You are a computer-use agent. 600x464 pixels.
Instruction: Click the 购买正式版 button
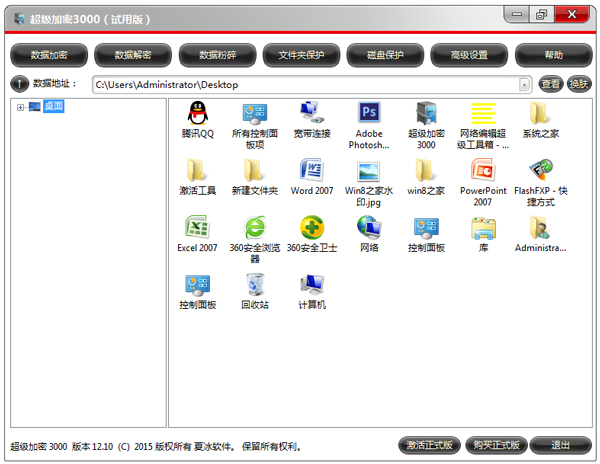point(496,446)
